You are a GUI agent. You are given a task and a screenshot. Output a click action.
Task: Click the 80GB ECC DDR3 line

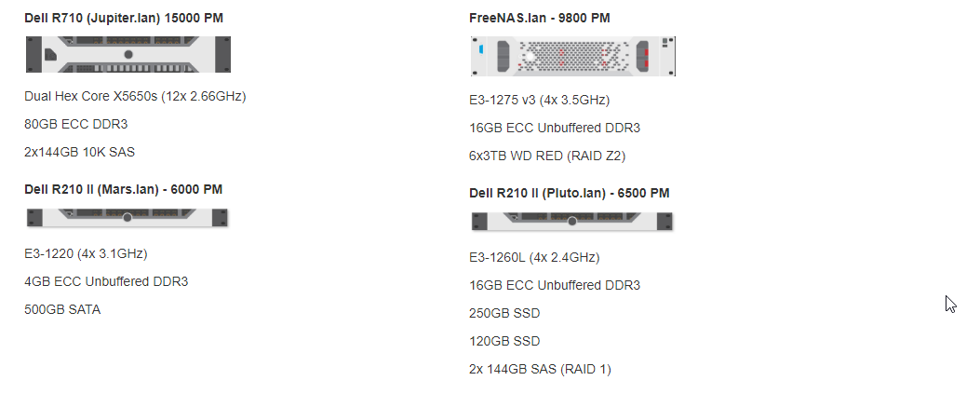pyautogui.click(x=75, y=124)
